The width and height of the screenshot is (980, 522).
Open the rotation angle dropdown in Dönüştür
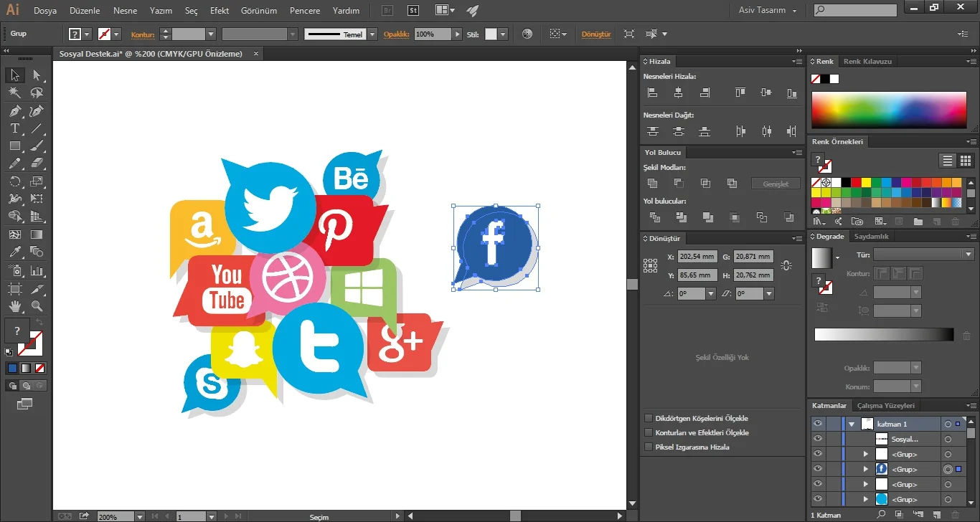[x=711, y=293]
